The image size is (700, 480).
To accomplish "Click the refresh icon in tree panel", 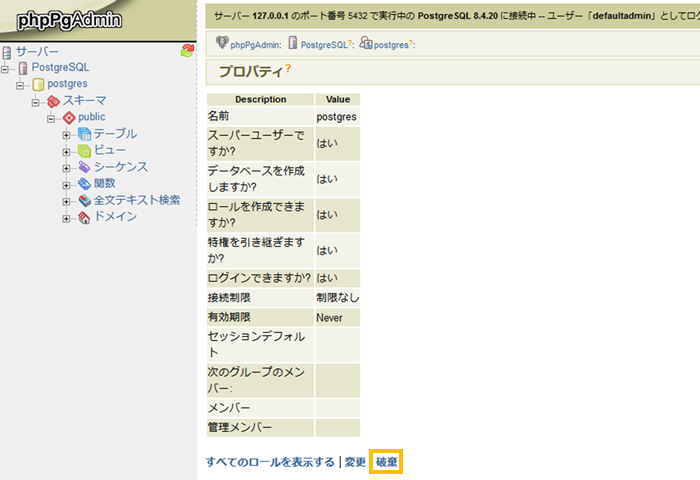I will coord(187,51).
